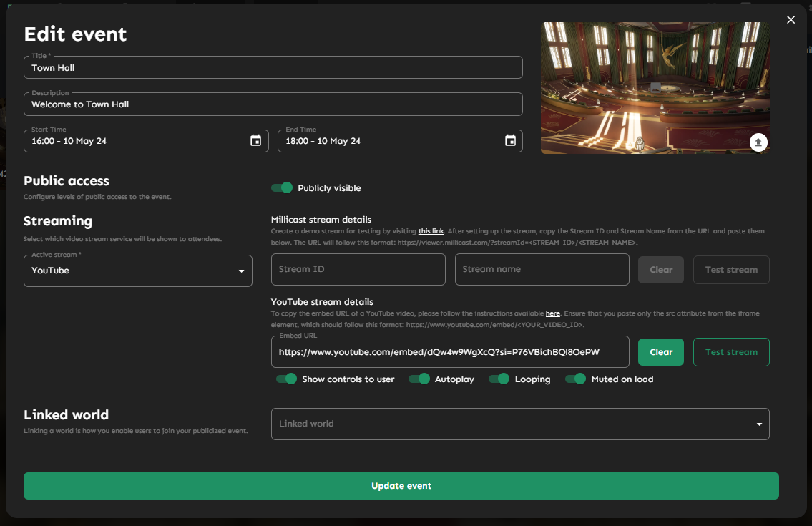
Task: Turn off the Autoplay toggle
Action: 419,379
